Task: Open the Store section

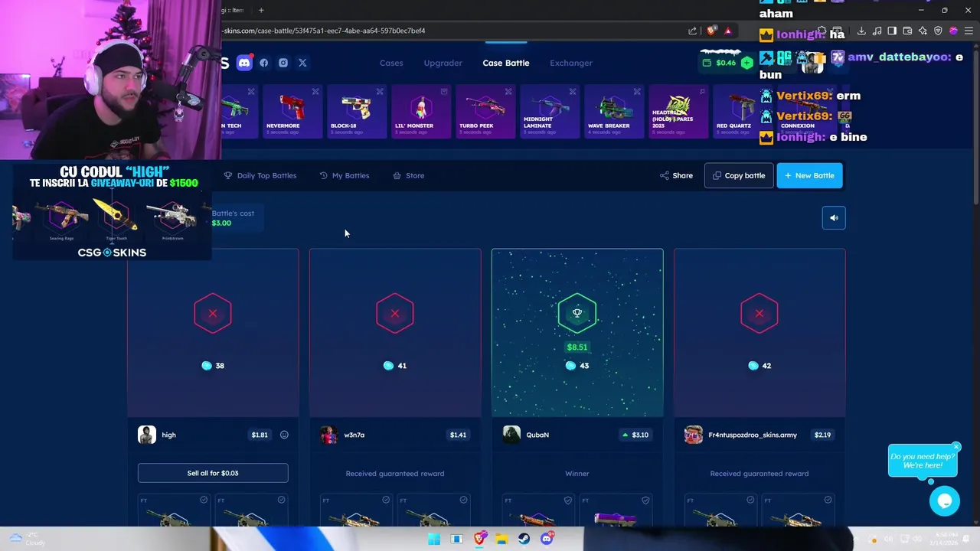Action: (409, 175)
